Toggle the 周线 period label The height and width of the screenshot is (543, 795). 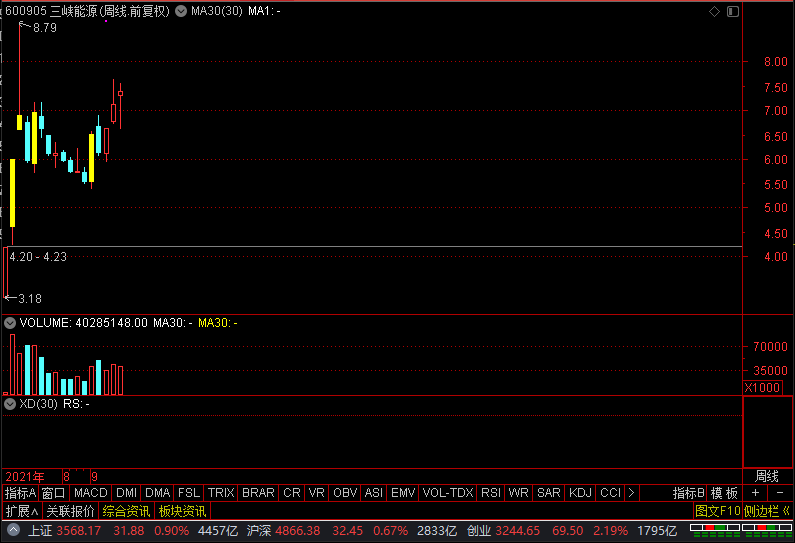tap(767, 477)
